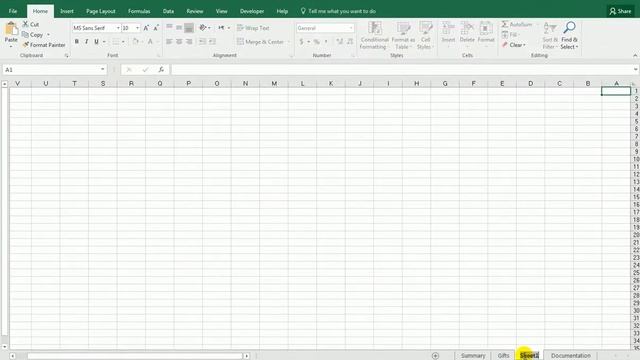Image resolution: width=640 pixels, height=360 pixels.
Task: Choose a fill color with paint bucket
Action: click(x=136, y=41)
